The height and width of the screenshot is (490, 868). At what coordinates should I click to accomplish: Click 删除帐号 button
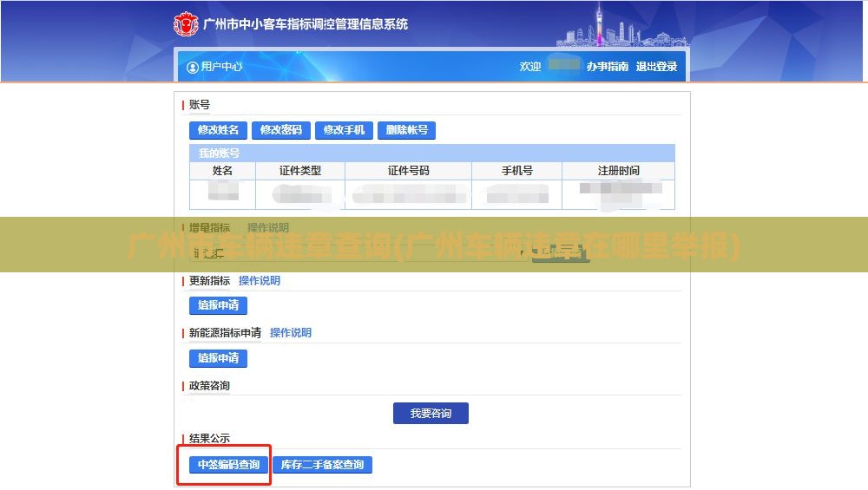tap(406, 130)
